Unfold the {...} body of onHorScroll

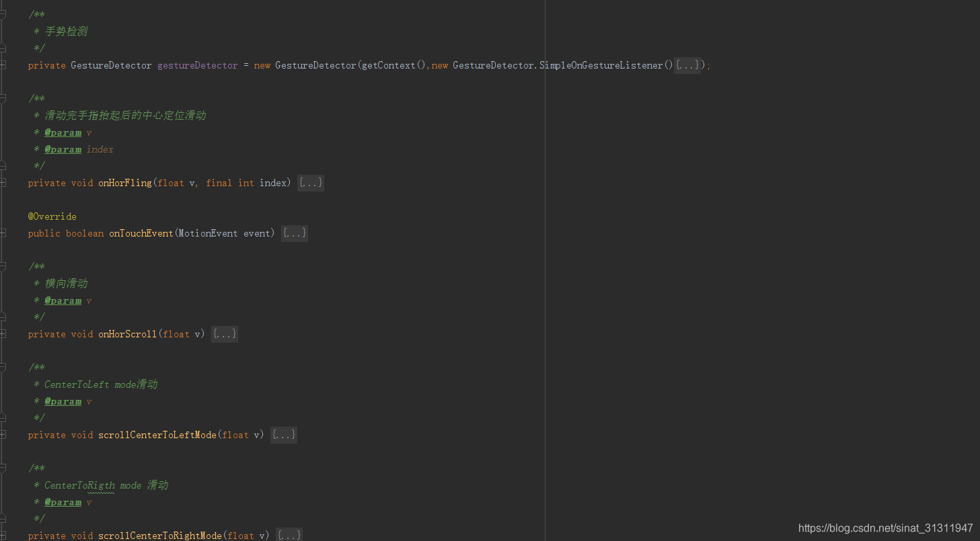[x=225, y=334]
